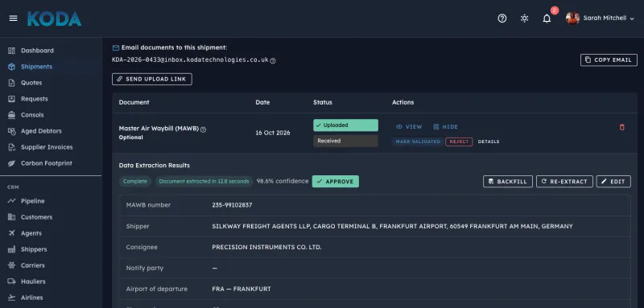The height and width of the screenshot is (308, 644).
Task: Click the BACKFILL button
Action: [x=508, y=181]
